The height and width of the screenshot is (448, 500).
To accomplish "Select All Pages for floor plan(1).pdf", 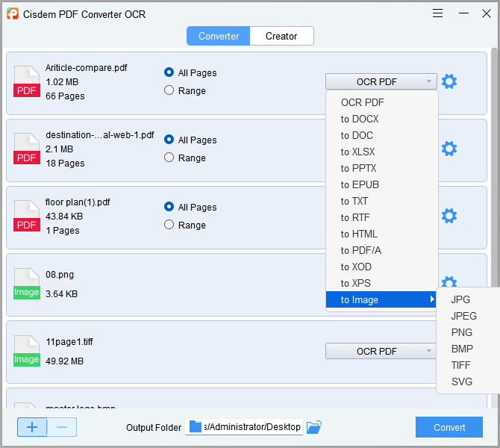I will pos(190,207).
